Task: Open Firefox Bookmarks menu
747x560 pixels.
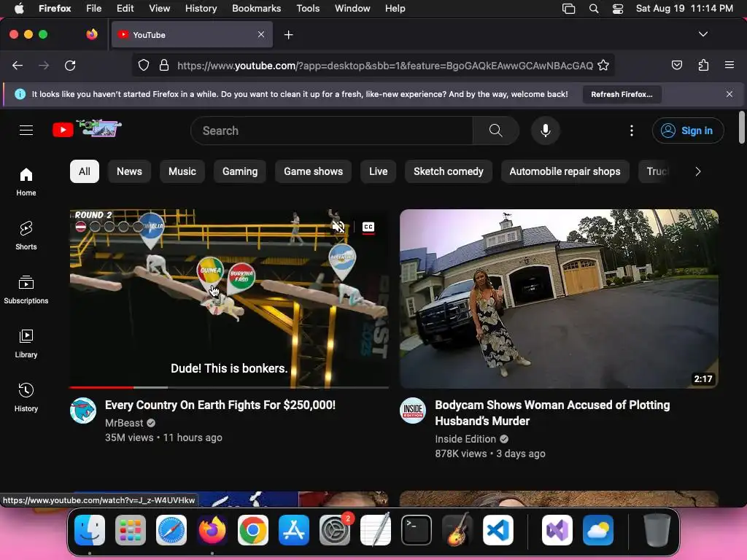Action: coord(256,8)
